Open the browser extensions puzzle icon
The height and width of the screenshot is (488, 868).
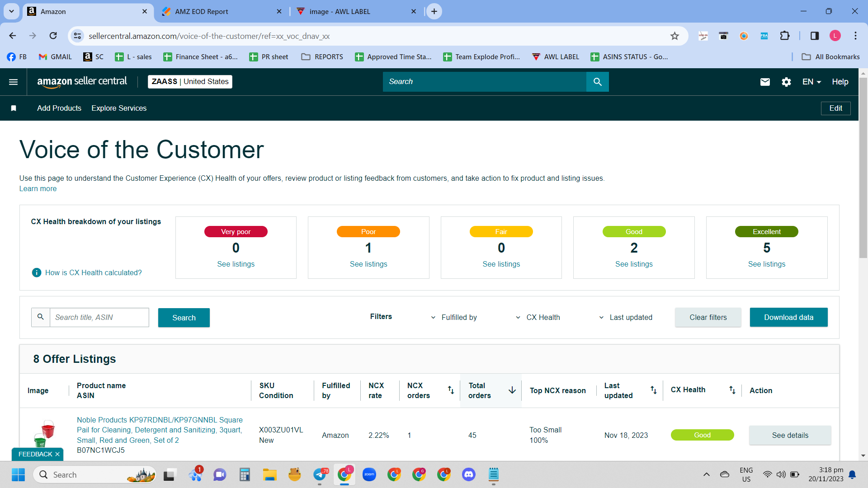click(785, 36)
